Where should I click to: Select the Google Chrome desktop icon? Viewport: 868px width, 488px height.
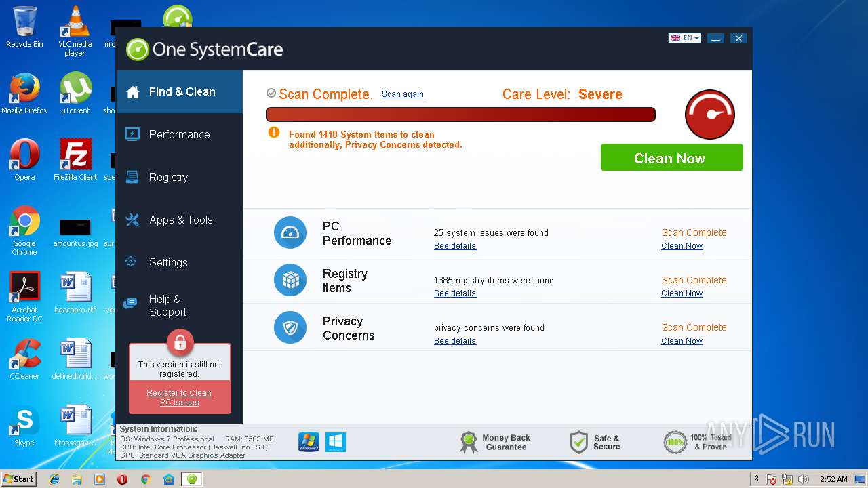[x=24, y=230]
